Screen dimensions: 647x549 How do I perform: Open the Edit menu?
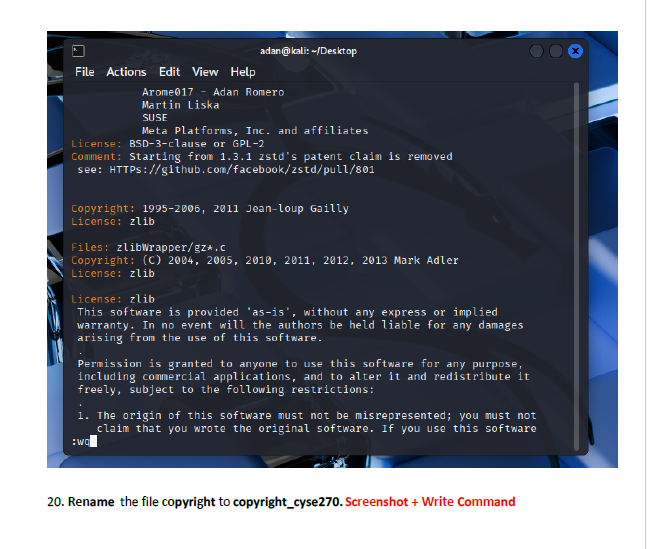tap(169, 72)
